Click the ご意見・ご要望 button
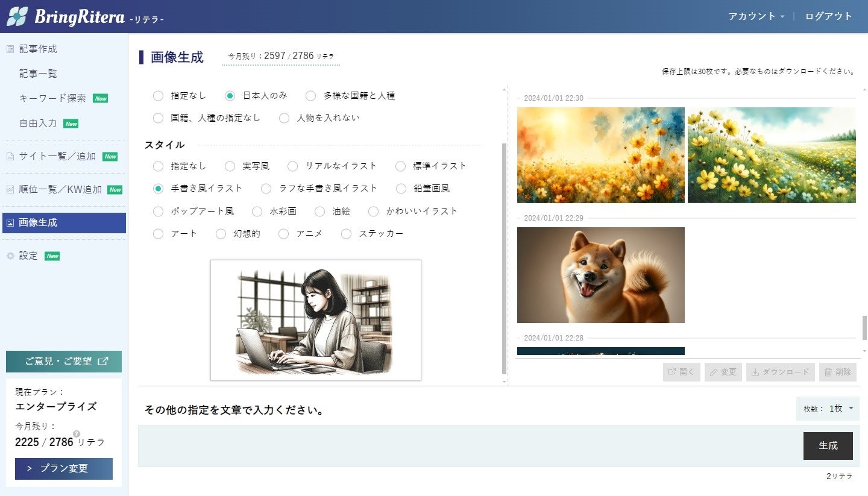This screenshot has height=496, width=868. pyautogui.click(x=64, y=362)
